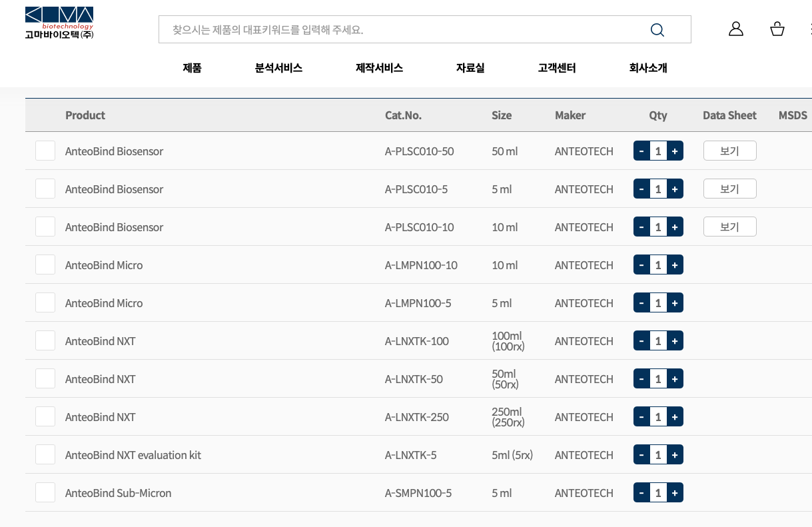Click the AnteoBind NXT evaluation kit name

point(133,455)
